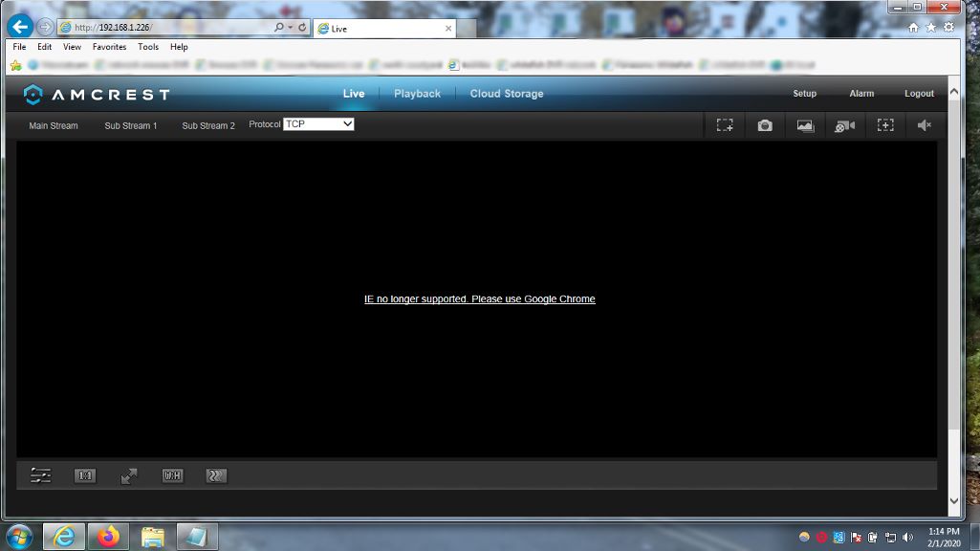
Task: Open Firefox from the taskbar
Action: tap(108, 537)
